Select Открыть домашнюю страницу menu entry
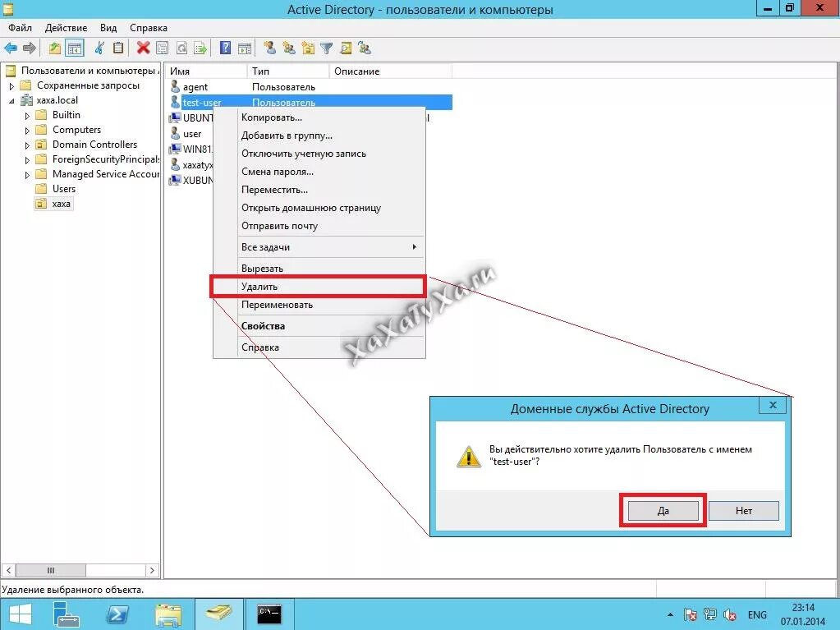840x630 pixels. 319,208
